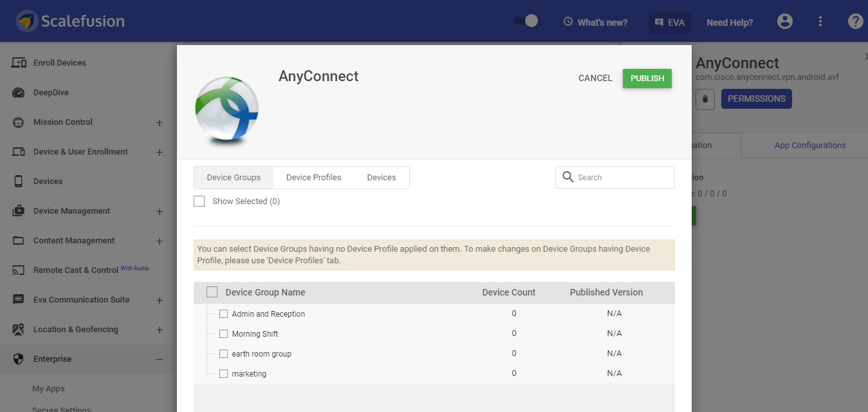
Task: Click N/A published version for marketing
Action: pyautogui.click(x=614, y=373)
